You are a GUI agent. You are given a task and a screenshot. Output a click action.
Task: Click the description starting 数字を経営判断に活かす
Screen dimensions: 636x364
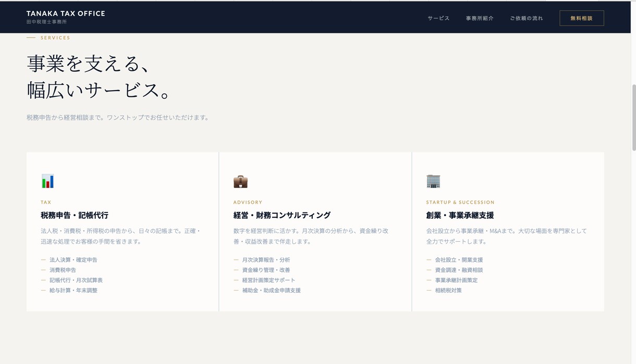[311, 236]
